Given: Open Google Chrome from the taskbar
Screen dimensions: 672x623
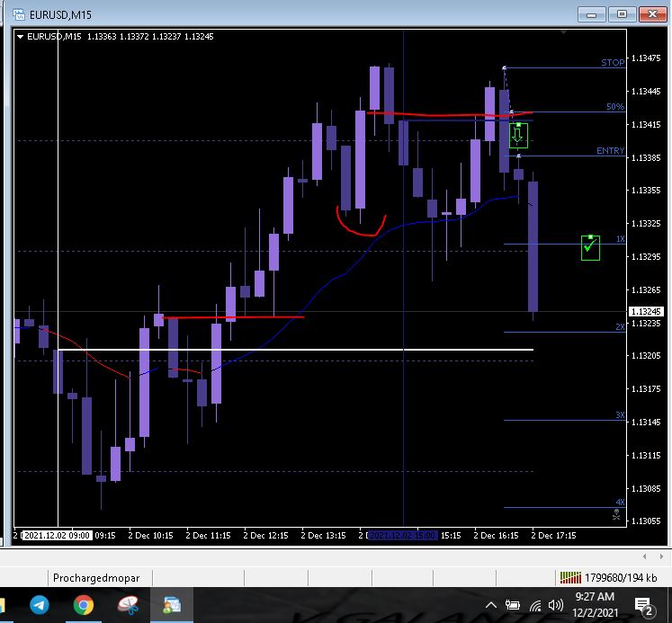Looking at the screenshot, I should [x=83, y=605].
